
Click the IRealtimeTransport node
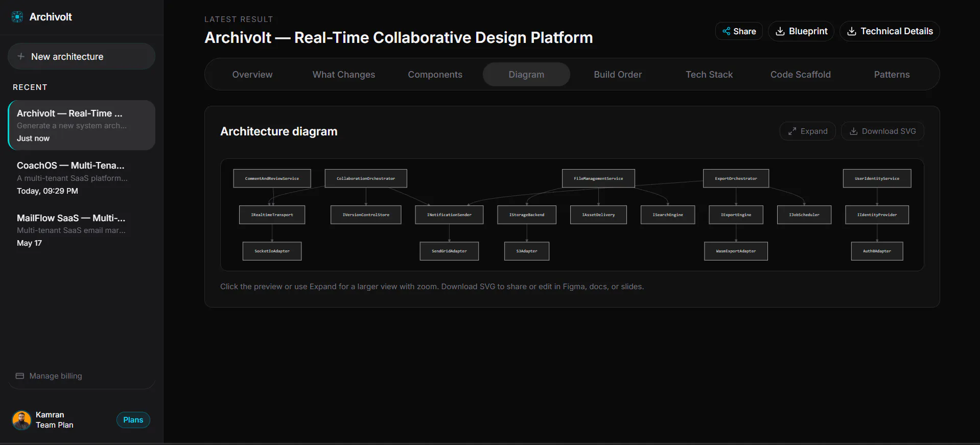point(272,215)
